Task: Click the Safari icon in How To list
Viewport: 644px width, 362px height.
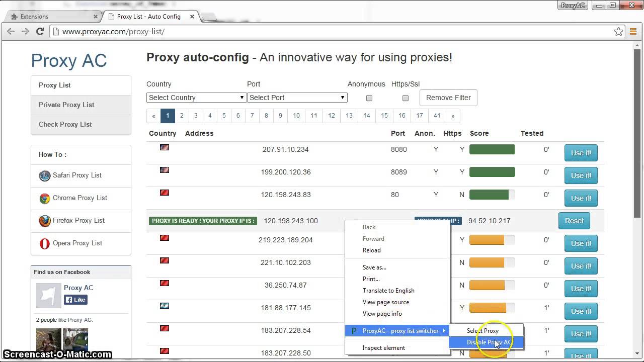Action: coord(45,175)
